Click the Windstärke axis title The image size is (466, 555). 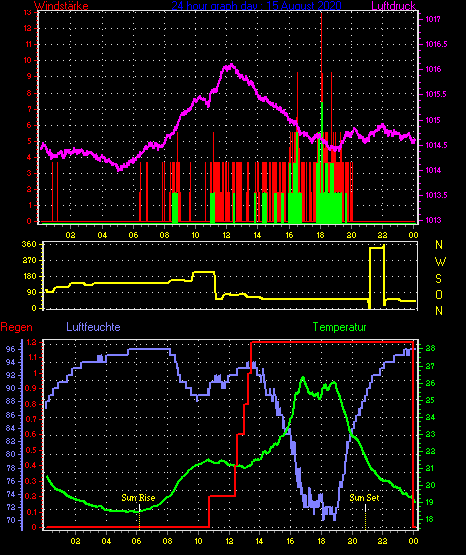(x=61, y=6)
